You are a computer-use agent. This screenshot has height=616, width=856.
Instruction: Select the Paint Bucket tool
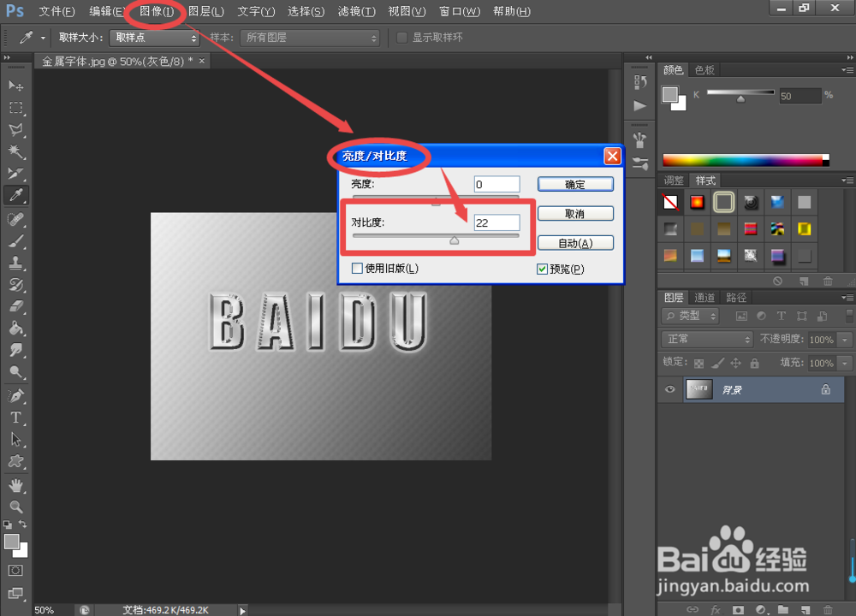(x=15, y=328)
